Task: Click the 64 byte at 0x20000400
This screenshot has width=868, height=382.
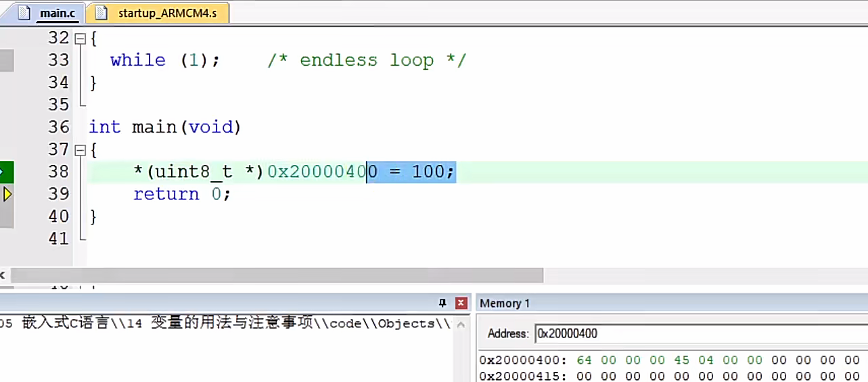Action: (x=584, y=360)
